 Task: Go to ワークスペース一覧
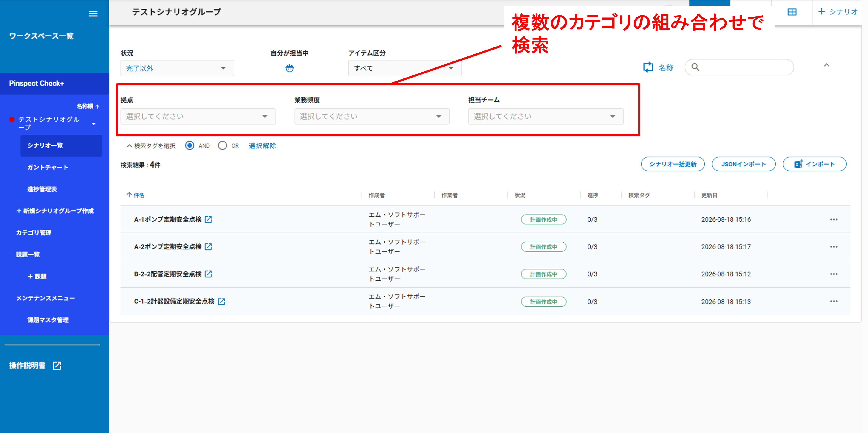pos(41,36)
